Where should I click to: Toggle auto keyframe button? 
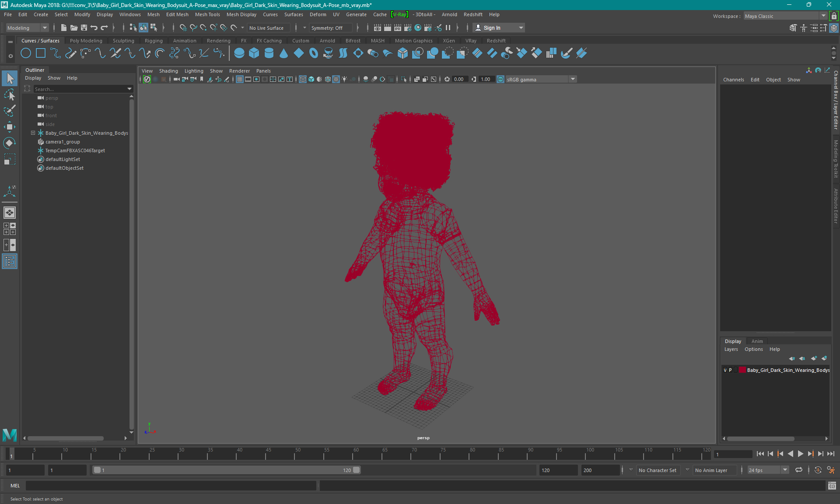tap(818, 470)
